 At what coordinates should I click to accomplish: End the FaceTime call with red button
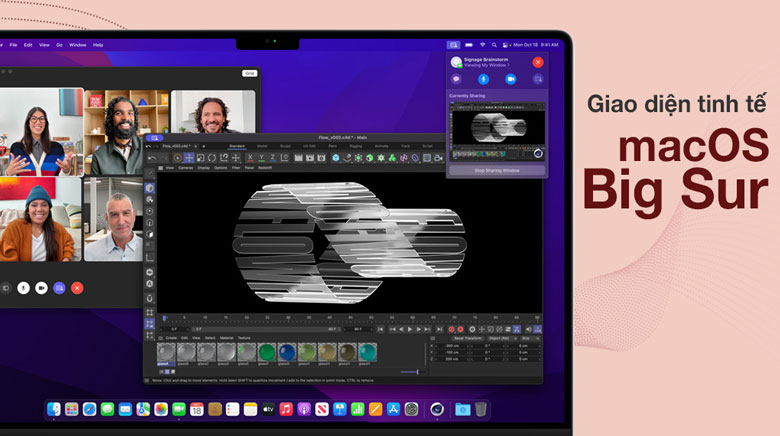click(77, 288)
